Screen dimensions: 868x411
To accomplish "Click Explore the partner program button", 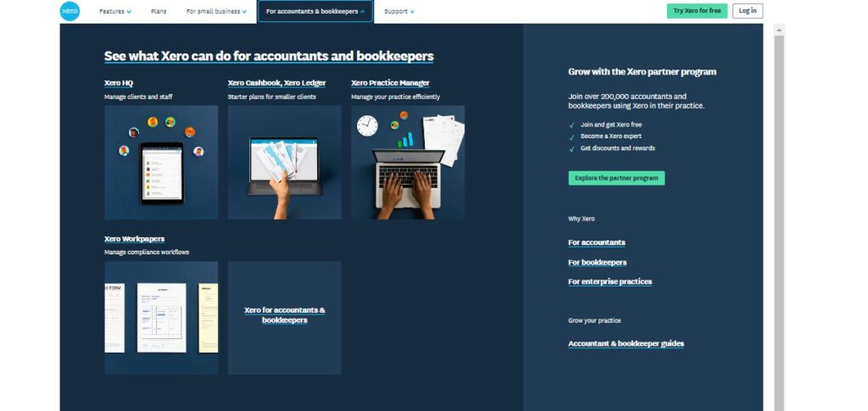I will pyautogui.click(x=616, y=178).
